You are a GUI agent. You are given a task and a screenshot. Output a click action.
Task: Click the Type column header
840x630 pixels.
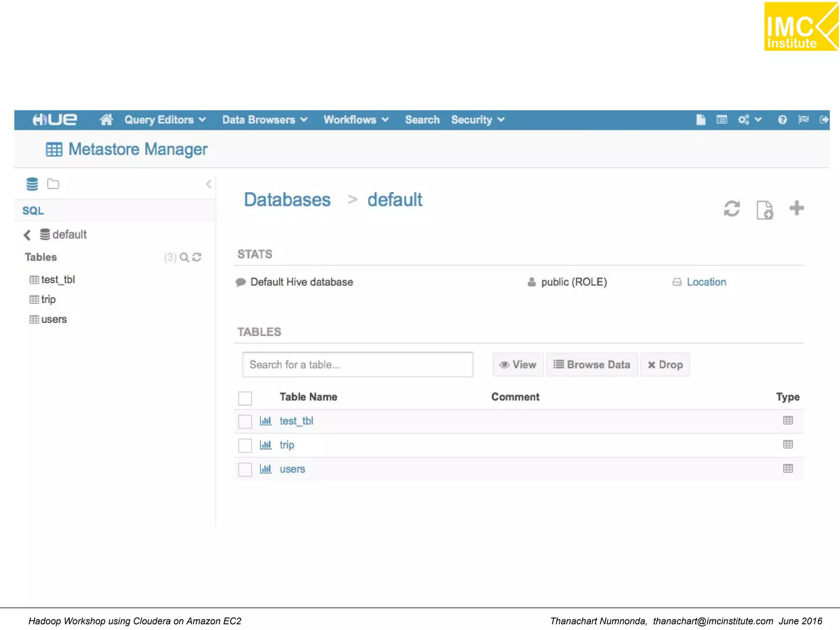(x=787, y=397)
